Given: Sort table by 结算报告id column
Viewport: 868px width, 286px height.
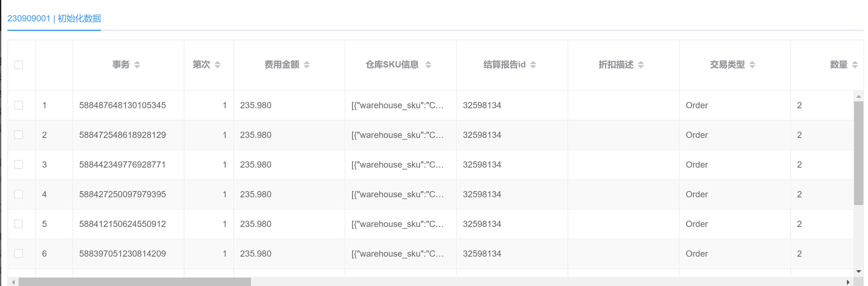Looking at the screenshot, I should [533, 64].
